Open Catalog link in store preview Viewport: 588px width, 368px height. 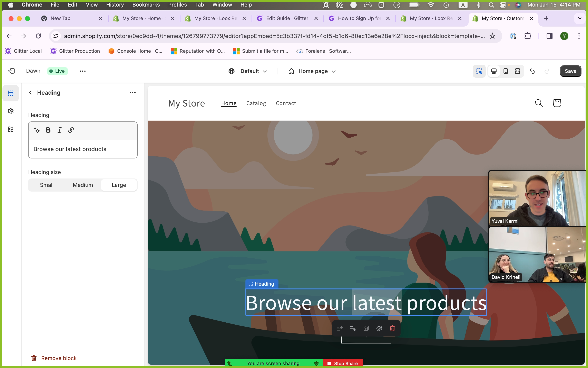coord(256,103)
